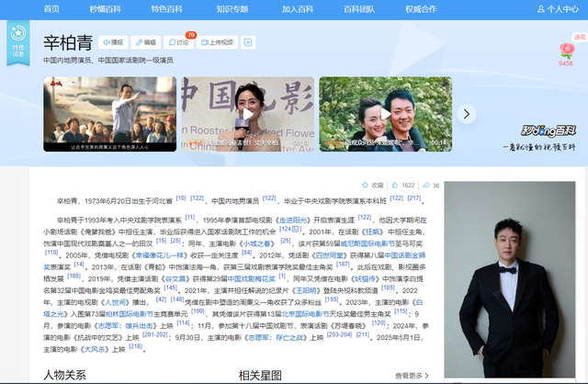Open the 幸福像花儿一样 link
588x384 pixels.
click(x=162, y=255)
